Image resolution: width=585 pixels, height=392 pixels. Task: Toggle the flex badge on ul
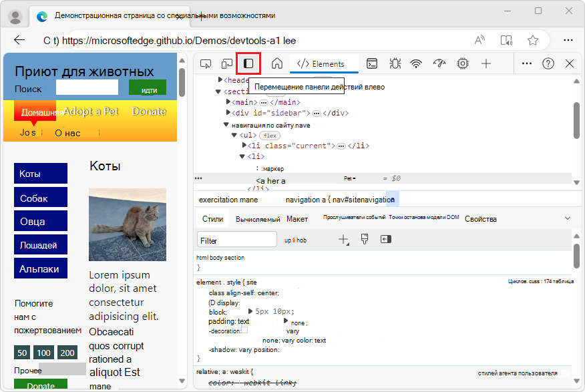(x=270, y=136)
